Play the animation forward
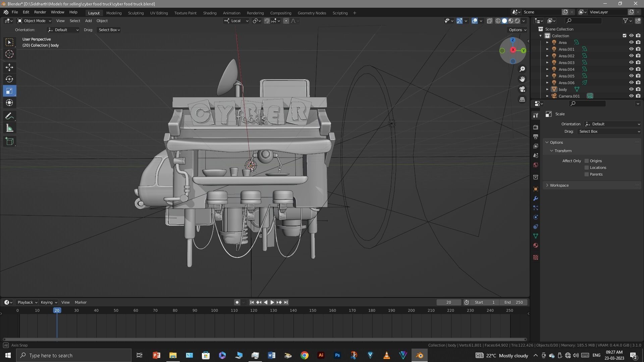This screenshot has height=362, width=644. (272, 302)
